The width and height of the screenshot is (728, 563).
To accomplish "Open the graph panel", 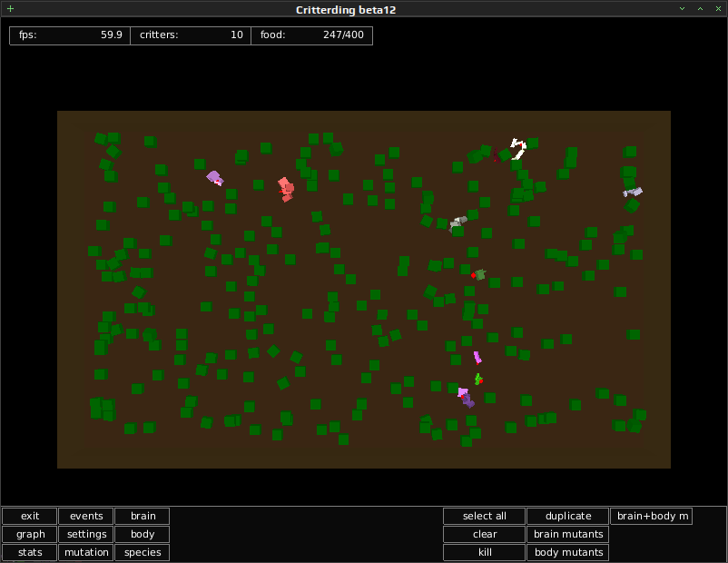I will [30, 534].
